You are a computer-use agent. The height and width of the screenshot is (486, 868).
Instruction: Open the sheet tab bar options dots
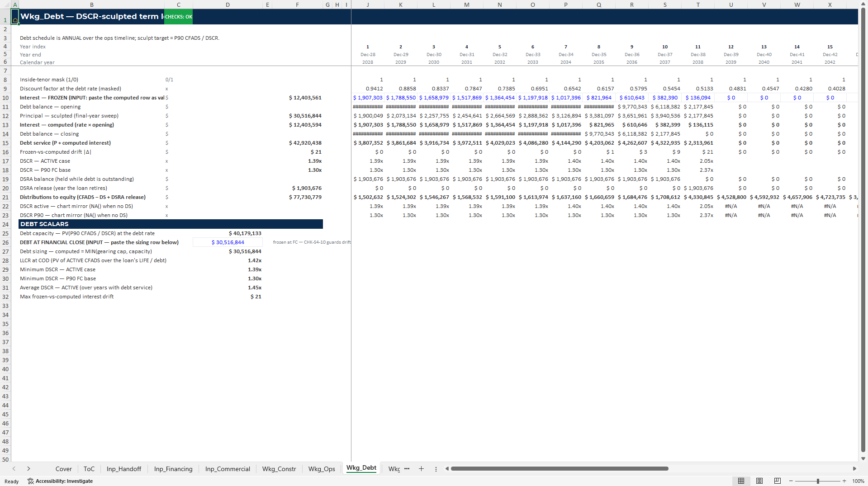coord(436,469)
